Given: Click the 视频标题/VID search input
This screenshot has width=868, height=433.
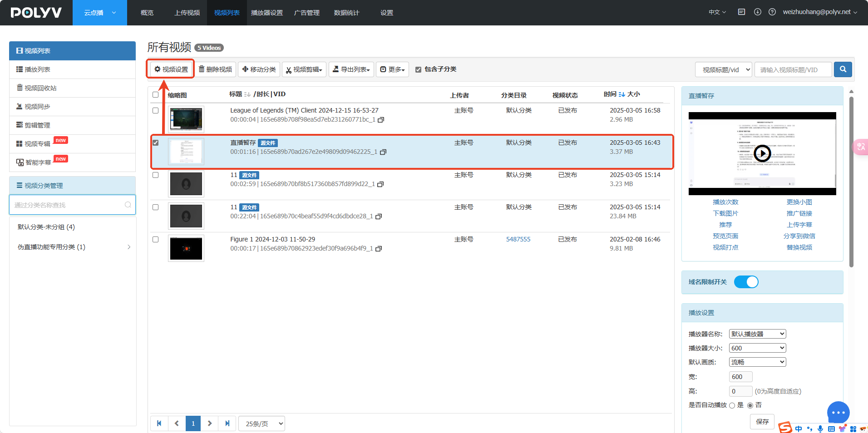Looking at the screenshot, I should click(x=793, y=69).
